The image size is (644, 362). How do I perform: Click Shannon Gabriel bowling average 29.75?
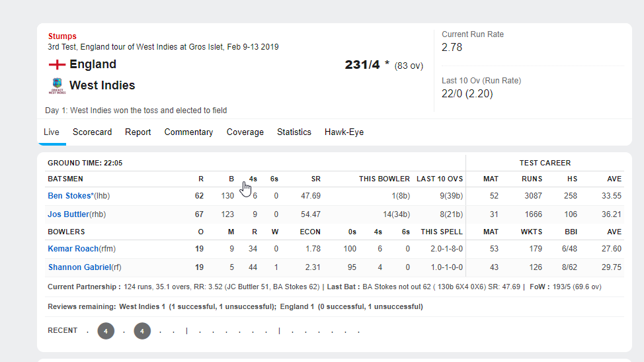pos(612,267)
